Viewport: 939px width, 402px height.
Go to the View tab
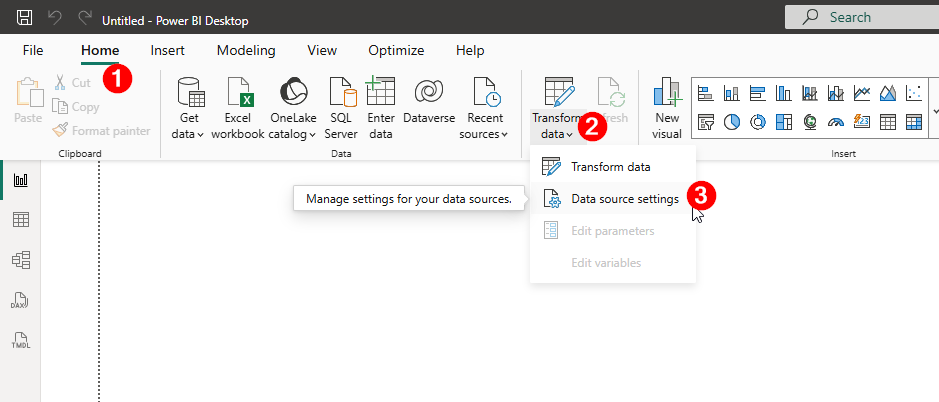tap(322, 50)
